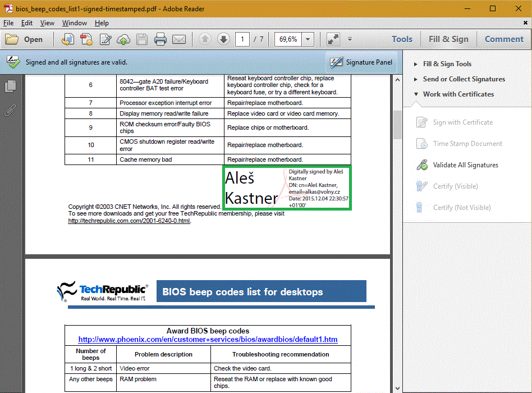Screen dimensions: 532x393
Task: Select Validate All Signatures
Action: coord(465,165)
